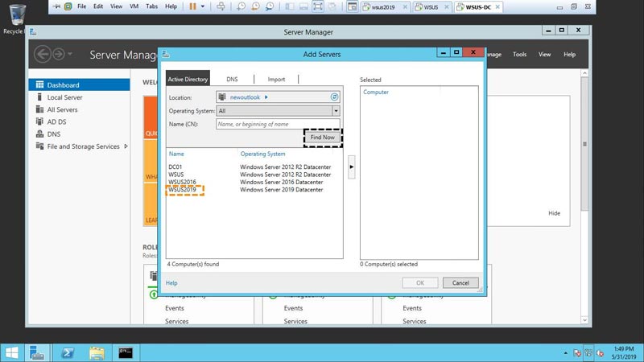Go forward in Server Manager
Image resolution: width=644 pixels, height=362 pixels.
[58, 54]
